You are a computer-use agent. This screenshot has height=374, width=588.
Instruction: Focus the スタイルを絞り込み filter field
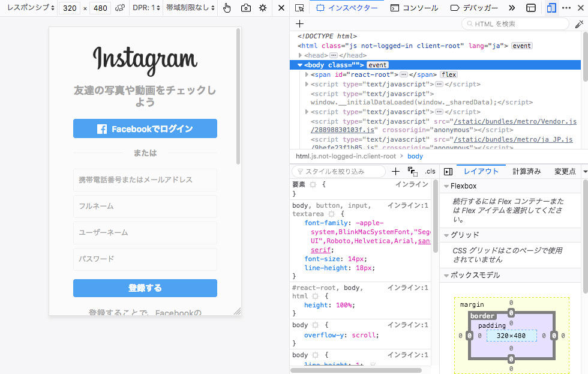coord(338,172)
